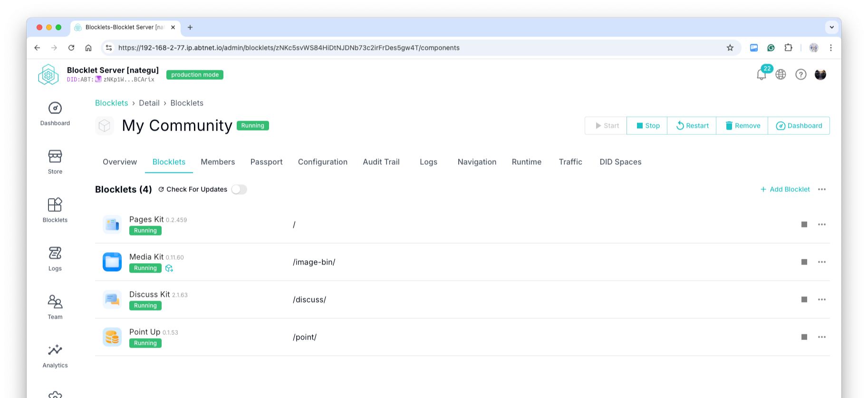The image size is (868, 398).
Task: Expand the menu beside Add Blocklet
Action: point(821,190)
